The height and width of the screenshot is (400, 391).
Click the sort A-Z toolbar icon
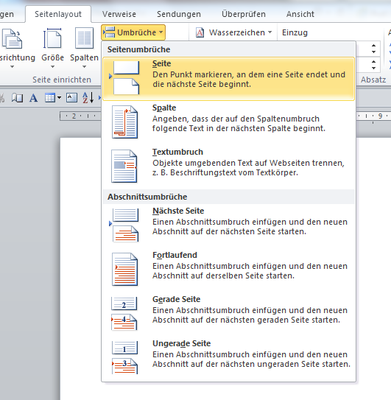pyautogui.click(x=88, y=98)
